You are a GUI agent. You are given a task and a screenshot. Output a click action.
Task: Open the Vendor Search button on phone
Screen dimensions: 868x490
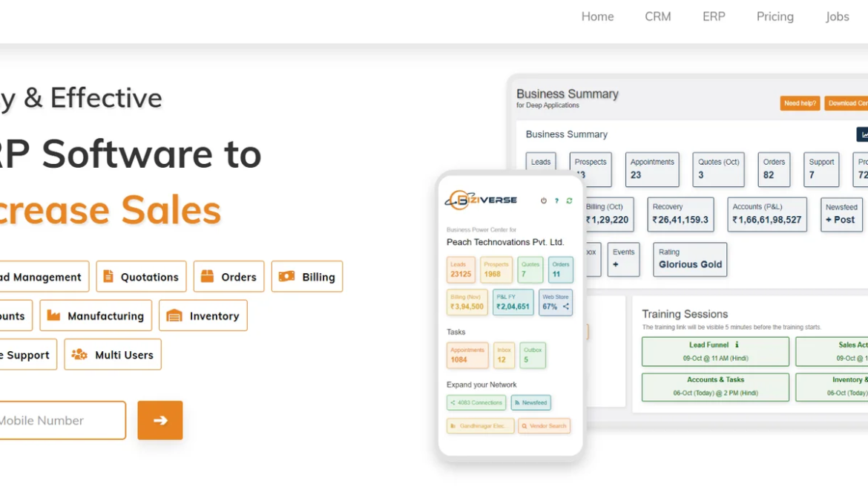point(545,426)
